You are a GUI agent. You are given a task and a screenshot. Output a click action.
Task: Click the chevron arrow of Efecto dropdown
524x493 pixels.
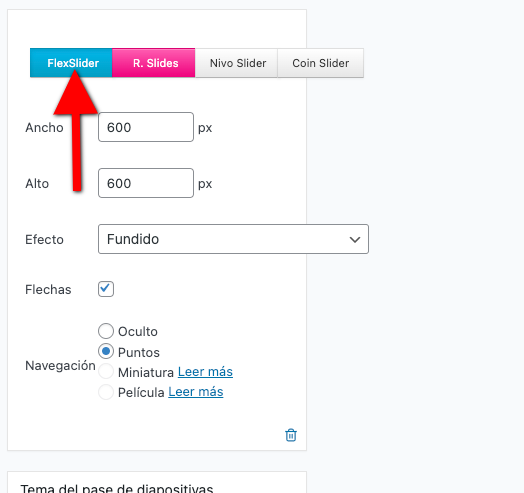(x=355, y=239)
